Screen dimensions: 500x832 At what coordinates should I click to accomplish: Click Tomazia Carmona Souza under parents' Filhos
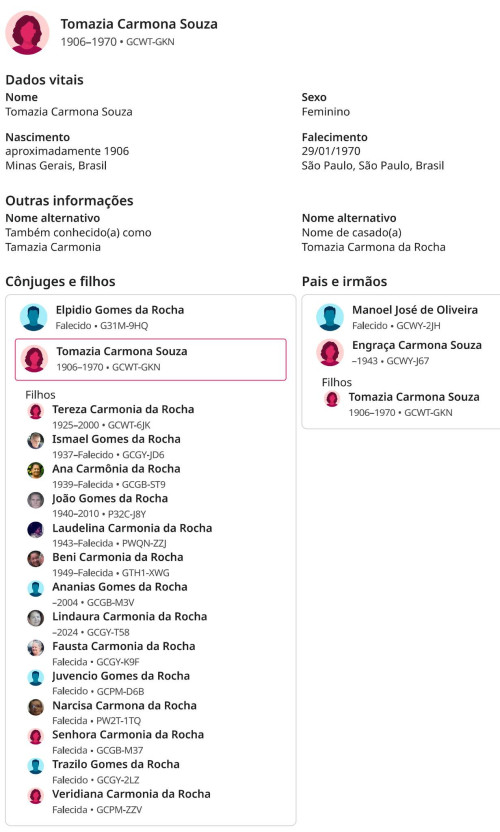pyautogui.click(x=414, y=397)
